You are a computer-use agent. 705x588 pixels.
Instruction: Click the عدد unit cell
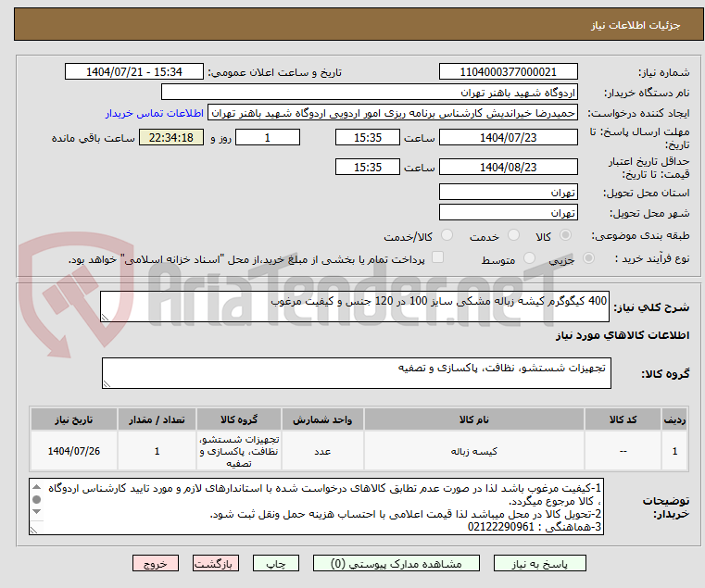322,451
